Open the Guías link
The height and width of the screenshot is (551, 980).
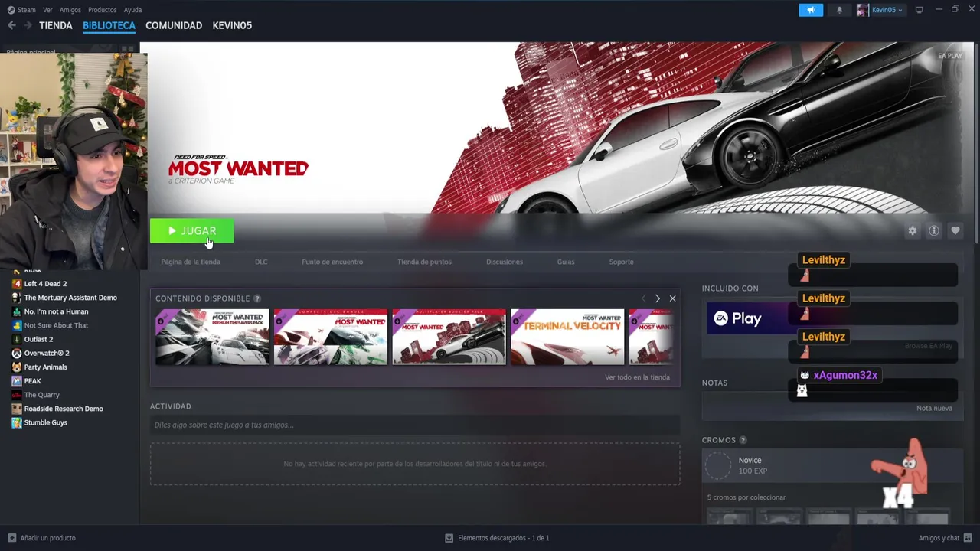pyautogui.click(x=566, y=262)
